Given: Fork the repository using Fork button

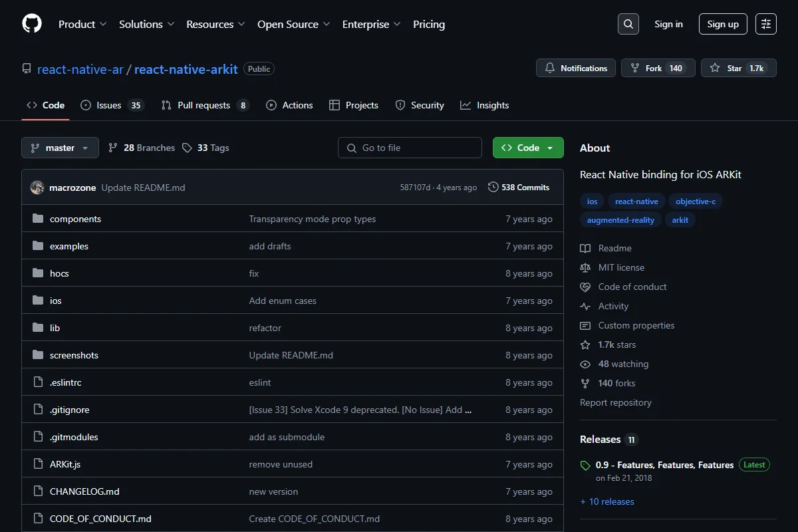Looking at the screenshot, I should click(658, 68).
